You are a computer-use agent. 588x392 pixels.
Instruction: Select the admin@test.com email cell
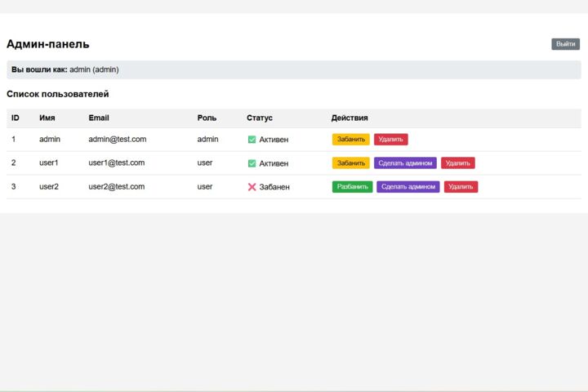tap(118, 139)
